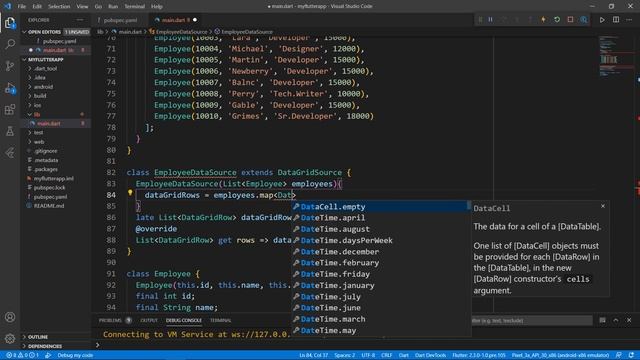
Task: Open Explorer panel more actions ellipsis
Action: (80, 20)
